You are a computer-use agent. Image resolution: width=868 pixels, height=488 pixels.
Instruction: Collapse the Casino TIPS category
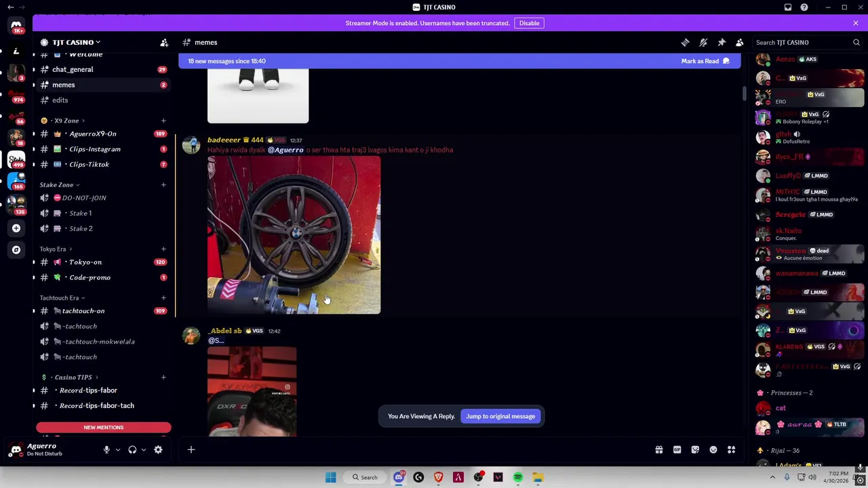[69, 378]
